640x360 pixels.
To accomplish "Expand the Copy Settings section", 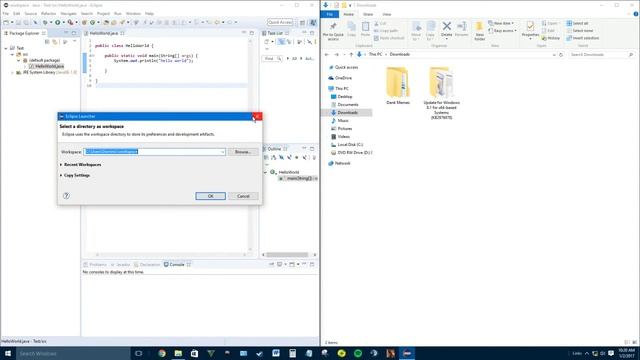I will (75, 175).
